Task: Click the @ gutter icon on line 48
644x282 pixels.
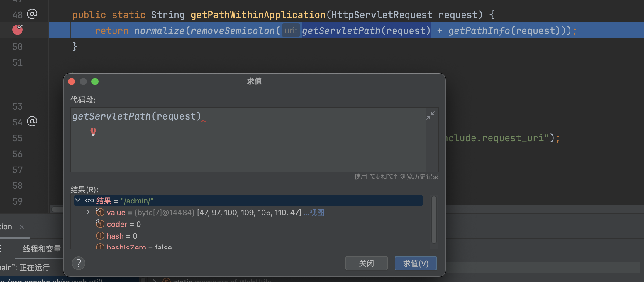Action: coord(32,14)
